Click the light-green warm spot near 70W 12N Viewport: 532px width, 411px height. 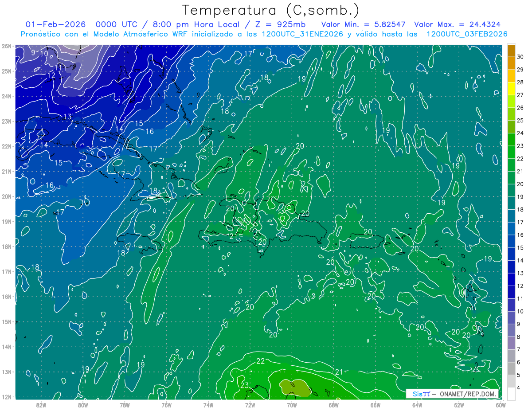(x=295, y=388)
